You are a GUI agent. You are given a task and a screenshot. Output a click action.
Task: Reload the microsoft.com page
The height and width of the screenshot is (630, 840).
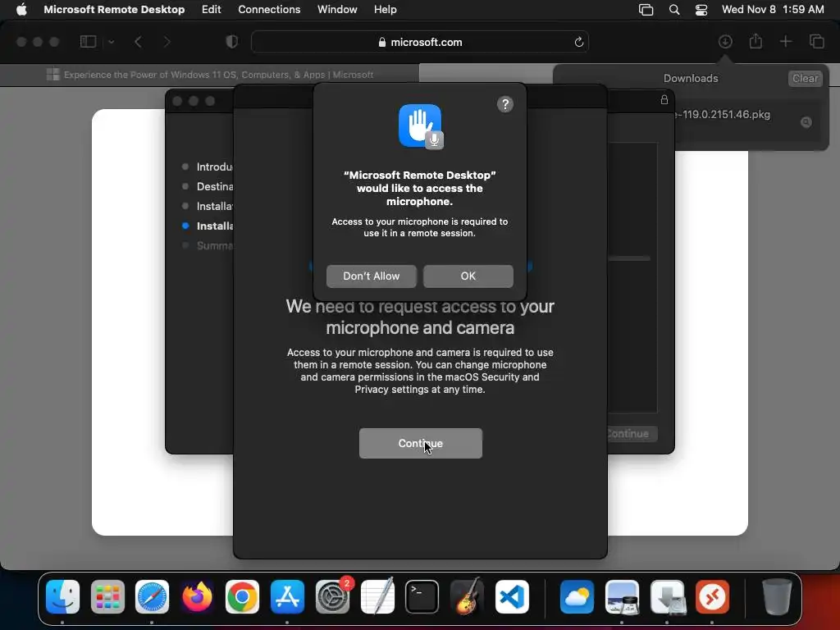point(578,42)
